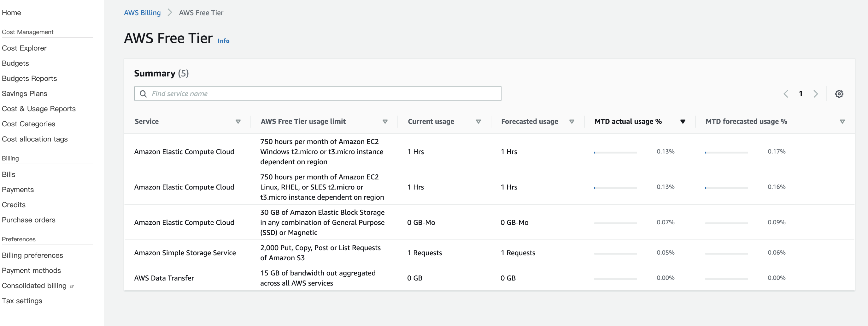Click breadcrumb separator chevron icon

click(x=170, y=13)
